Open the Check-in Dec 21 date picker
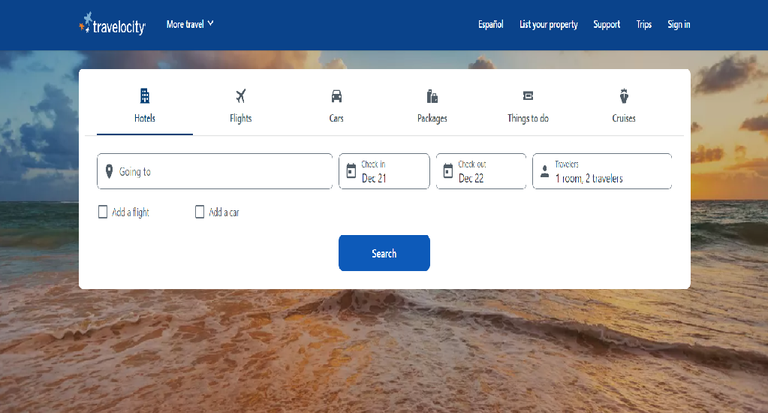Image resolution: width=768 pixels, height=413 pixels. pyautogui.click(x=384, y=171)
